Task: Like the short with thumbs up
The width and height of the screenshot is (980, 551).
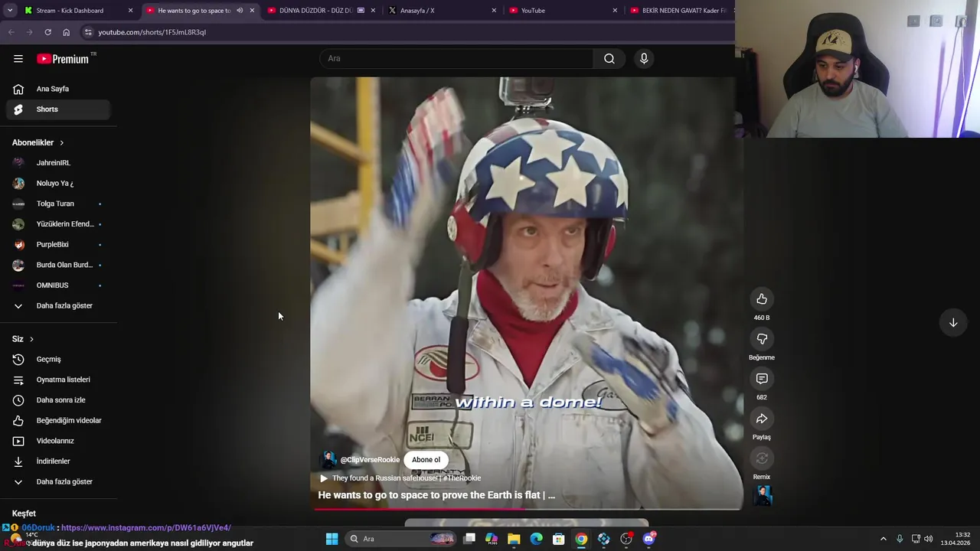Action: pyautogui.click(x=762, y=299)
